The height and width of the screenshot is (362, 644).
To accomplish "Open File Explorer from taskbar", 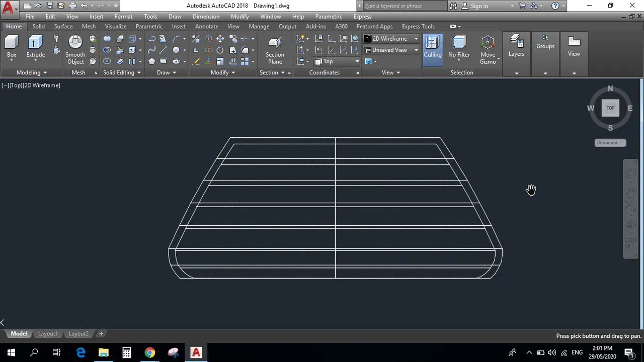I will tap(104, 352).
